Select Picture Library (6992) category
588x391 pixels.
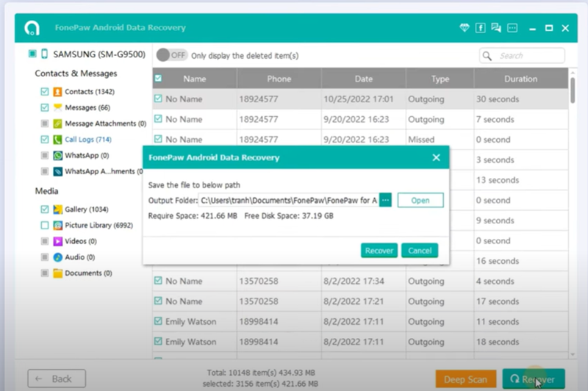99,226
